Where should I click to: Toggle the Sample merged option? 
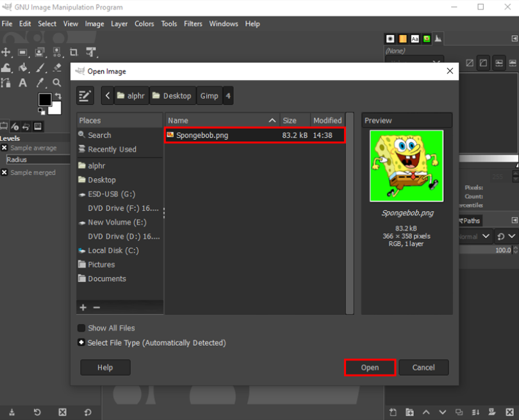click(4, 172)
